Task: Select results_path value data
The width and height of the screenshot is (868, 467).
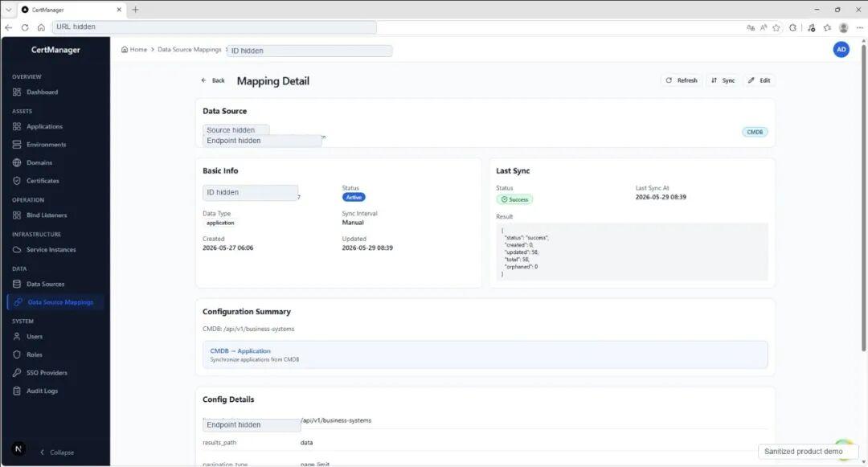Action: coord(306,443)
